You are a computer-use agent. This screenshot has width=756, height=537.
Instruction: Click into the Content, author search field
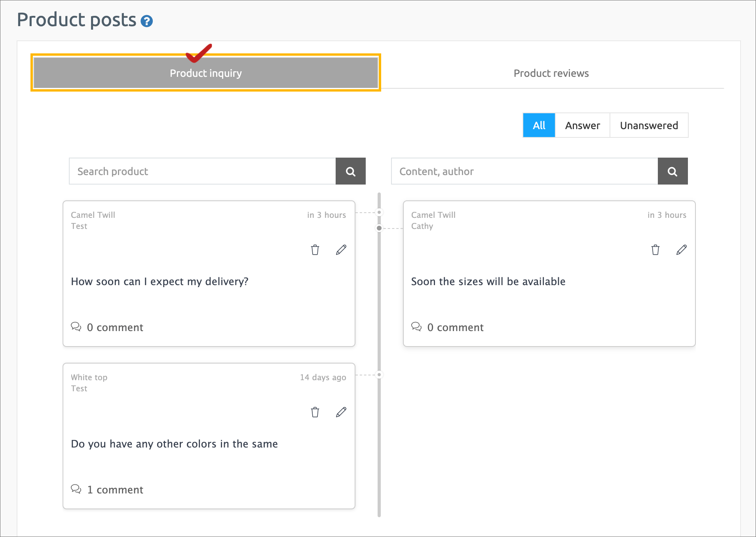(524, 171)
